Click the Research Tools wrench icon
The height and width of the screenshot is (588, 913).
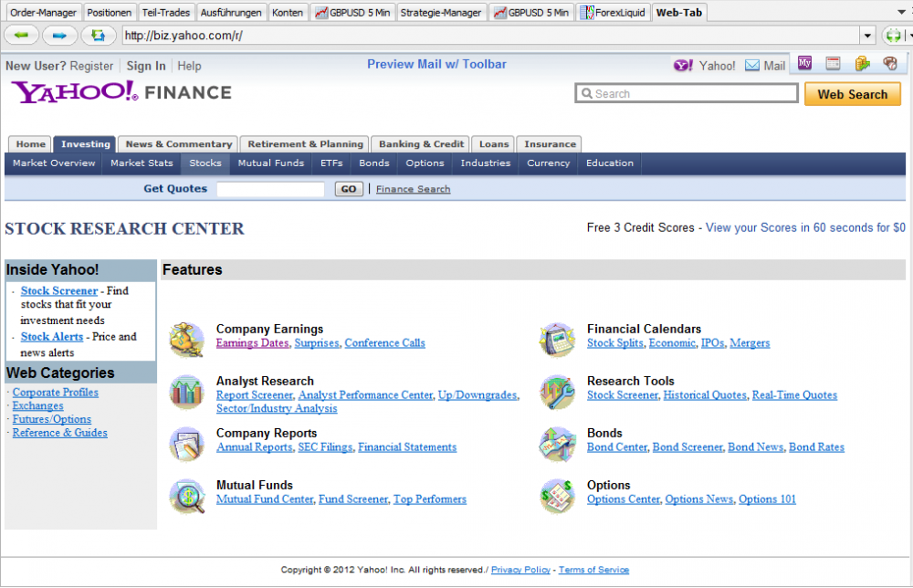tap(557, 391)
